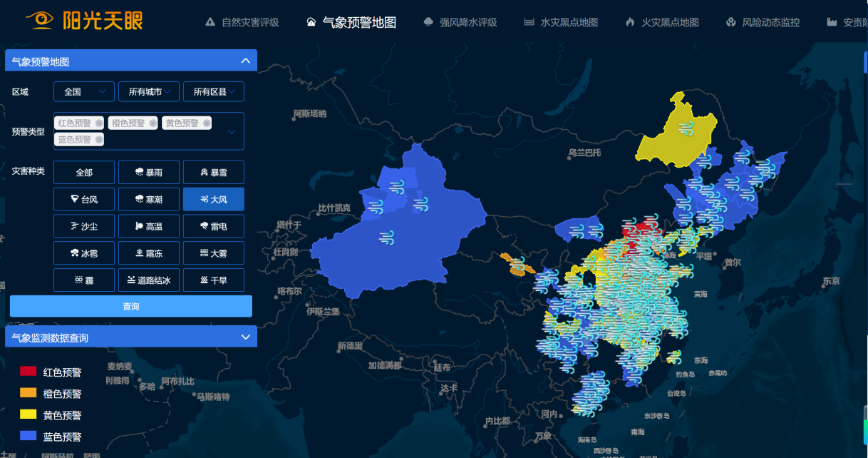Select the 暴雪 disaster type
The width and height of the screenshot is (868, 458).
214,173
